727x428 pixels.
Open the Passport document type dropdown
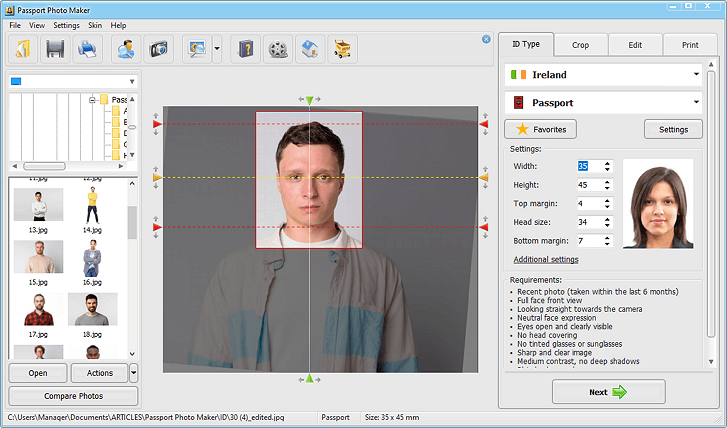click(x=603, y=102)
